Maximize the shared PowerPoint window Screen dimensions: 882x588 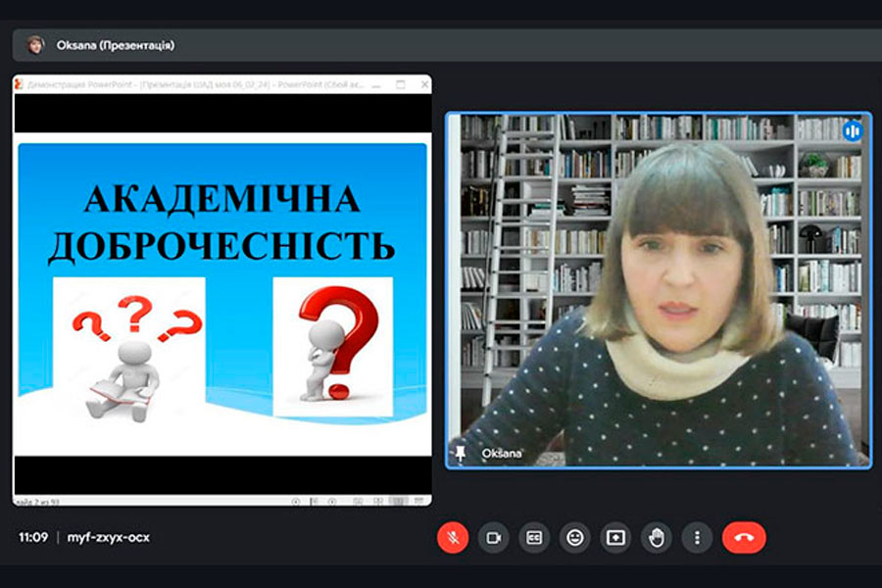401,84
